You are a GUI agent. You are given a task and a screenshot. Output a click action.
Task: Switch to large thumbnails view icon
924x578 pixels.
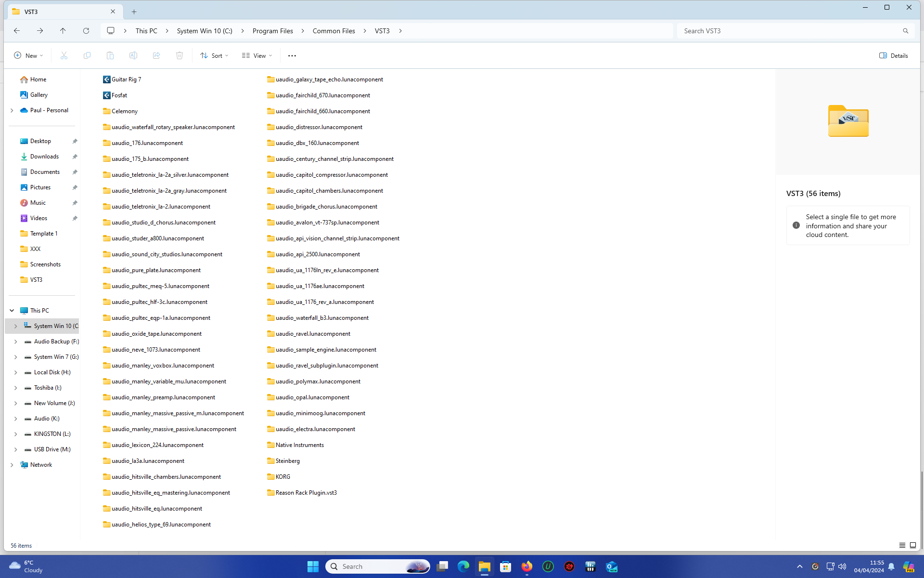(913, 545)
